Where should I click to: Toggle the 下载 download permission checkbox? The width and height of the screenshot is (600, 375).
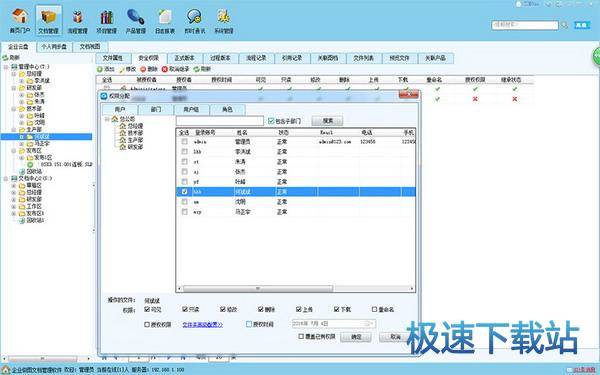pos(337,309)
